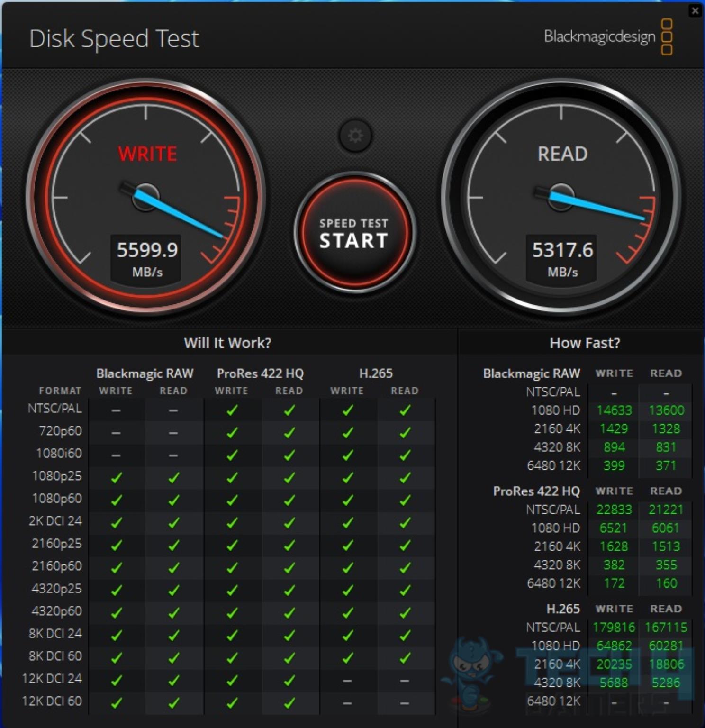The height and width of the screenshot is (728, 705).
Task: Click the 2K DCI 24 format label
Action: click(55, 521)
